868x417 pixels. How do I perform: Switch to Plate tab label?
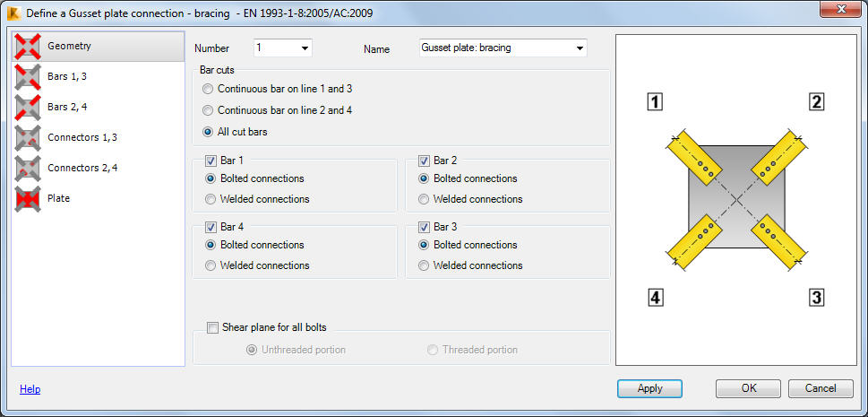[x=59, y=198]
